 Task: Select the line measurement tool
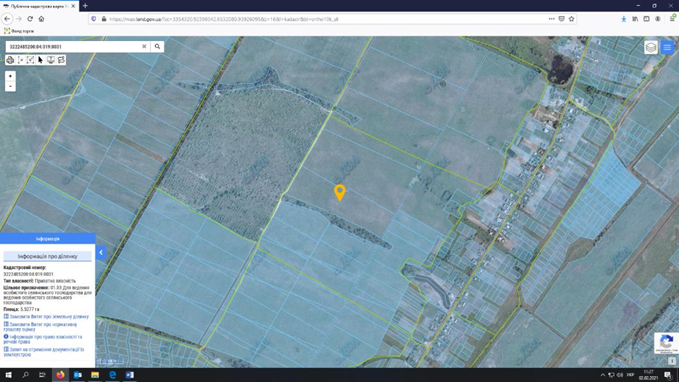[x=20, y=60]
